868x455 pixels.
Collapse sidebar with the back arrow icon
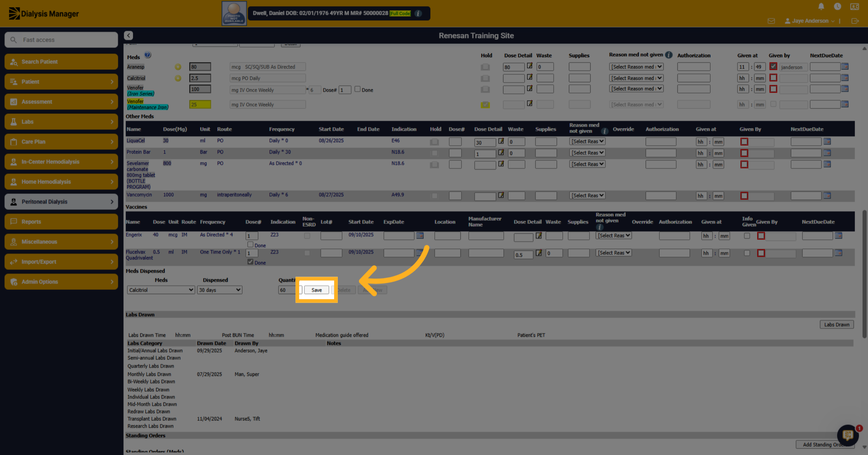coord(128,35)
